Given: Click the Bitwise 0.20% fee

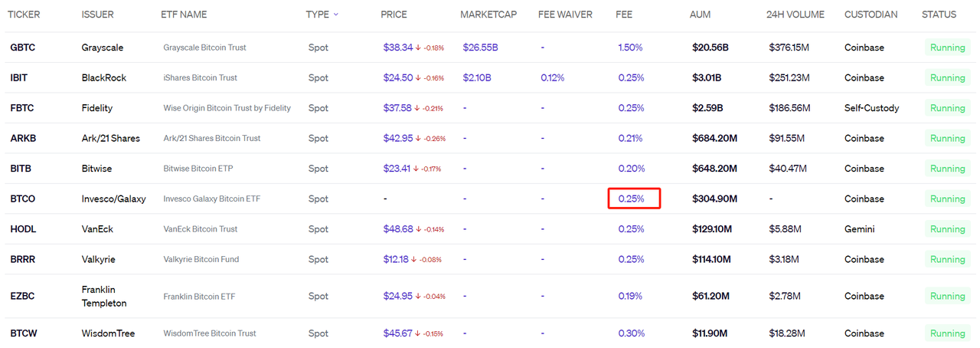Looking at the screenshot, I should coord(631,169).
